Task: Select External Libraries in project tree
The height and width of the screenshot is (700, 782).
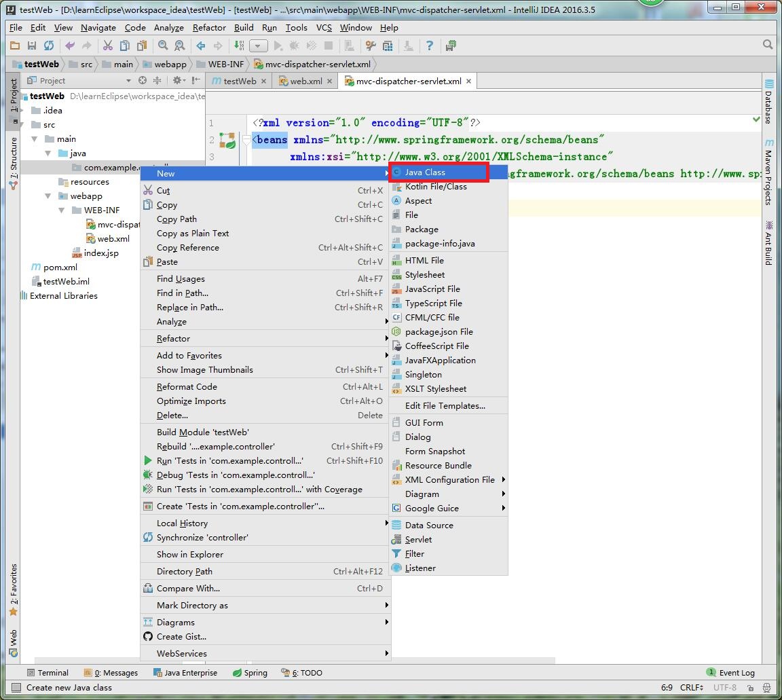Action: [x=58, y=296]
